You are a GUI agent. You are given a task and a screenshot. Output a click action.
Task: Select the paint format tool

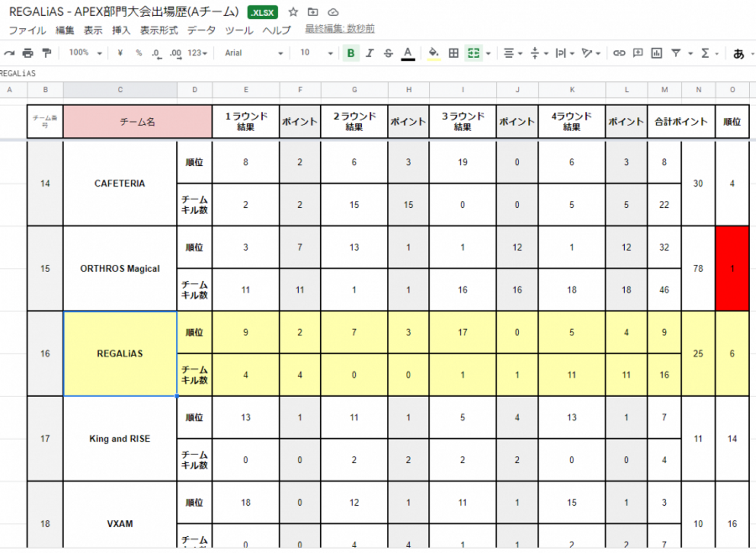(x=47, y=53)
